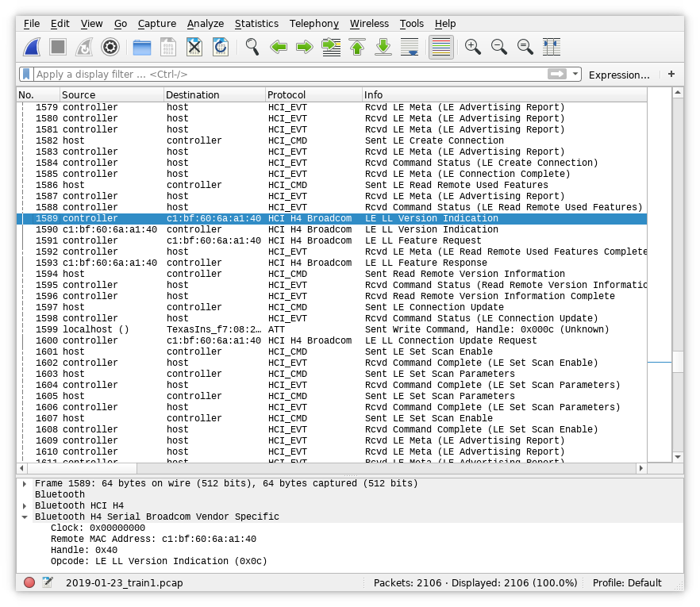Open the display filter history dropdown
700x607 pixels.
click(x=575, y=74)
